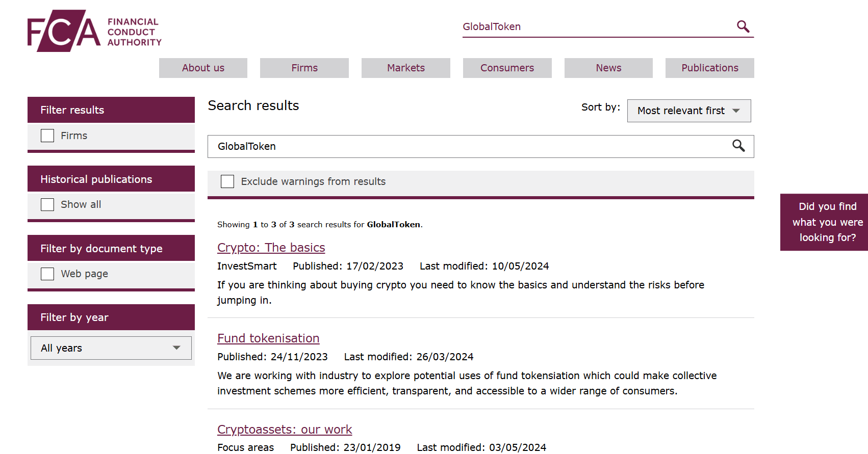Screen dimensions: 868x454
Task: Open the Publications menu
Action: coord(710,68)
